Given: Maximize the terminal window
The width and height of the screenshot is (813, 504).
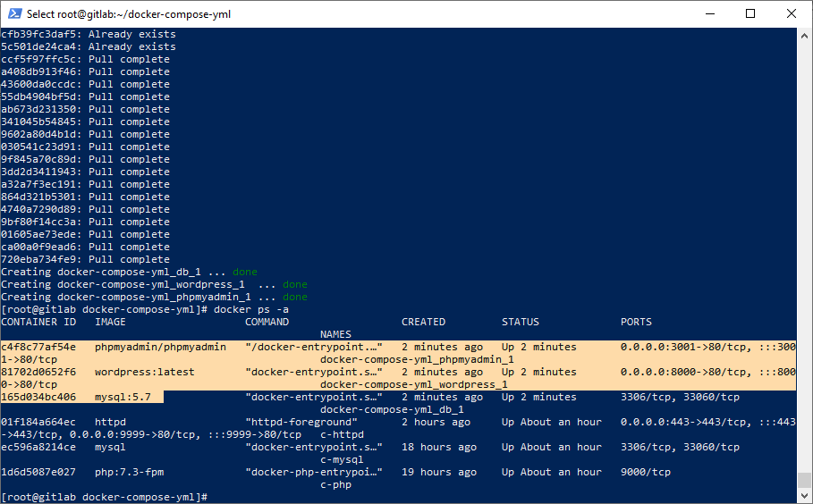Looking at the screenshot, I should click(750, 13).
